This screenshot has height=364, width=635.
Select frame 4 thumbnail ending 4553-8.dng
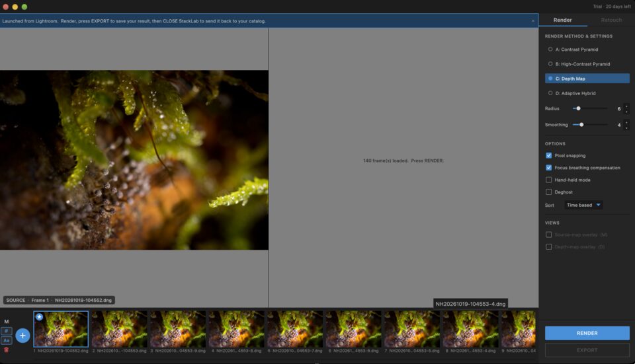pyautogui.click(x=237, y=329)
